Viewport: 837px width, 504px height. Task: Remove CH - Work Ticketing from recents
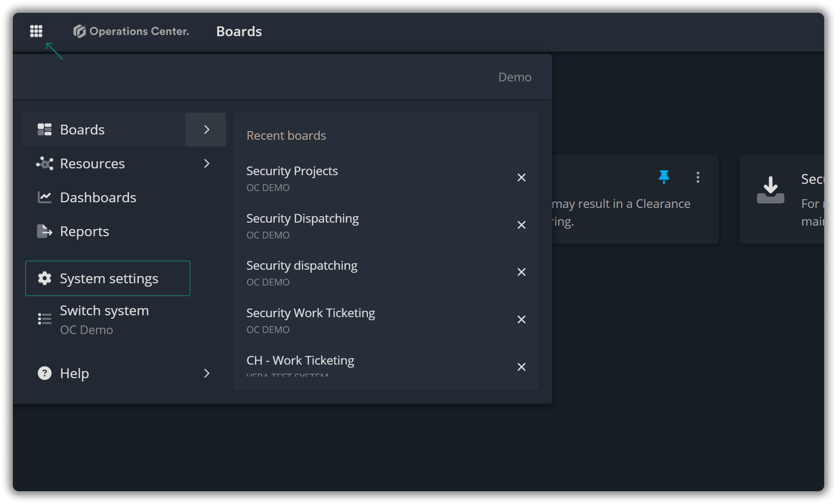pos(521,367)
